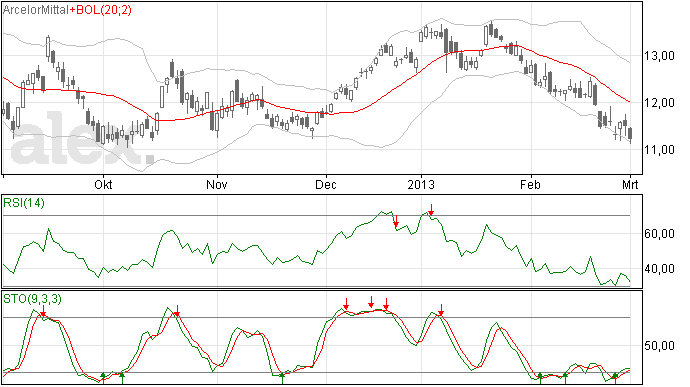Select the 40,00 RSI axis value
690x387 pixels.
tap(659, 269)
